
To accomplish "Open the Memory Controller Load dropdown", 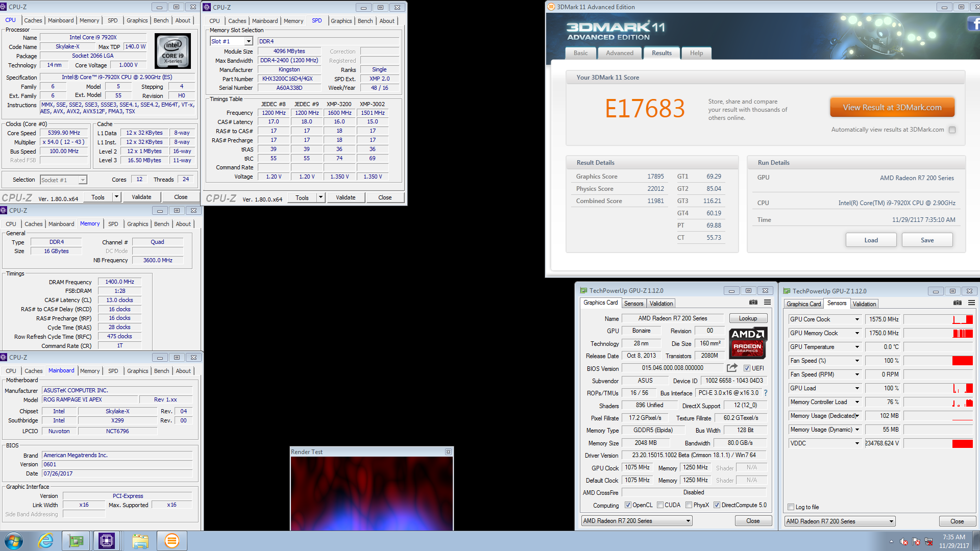I will [857, 402].
